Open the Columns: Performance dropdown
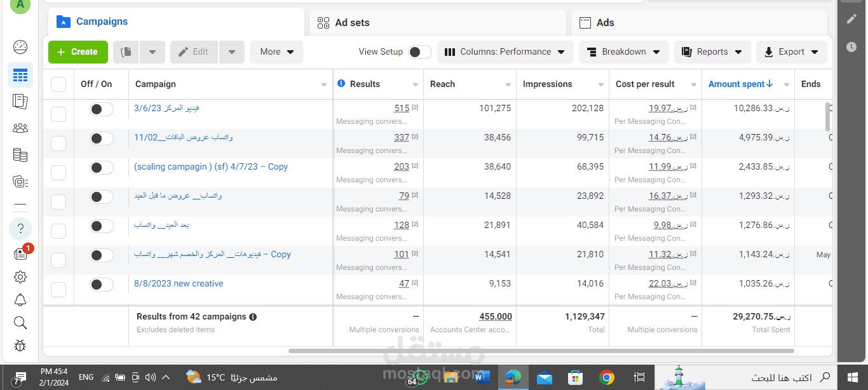The width and height of the screenshot is (868, 390). (505, 52)
